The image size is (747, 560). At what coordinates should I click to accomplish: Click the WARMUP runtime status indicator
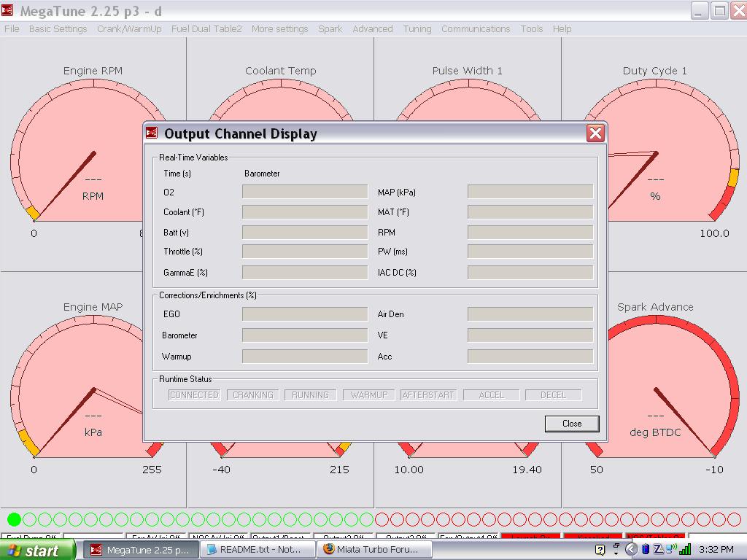[369, 394]
